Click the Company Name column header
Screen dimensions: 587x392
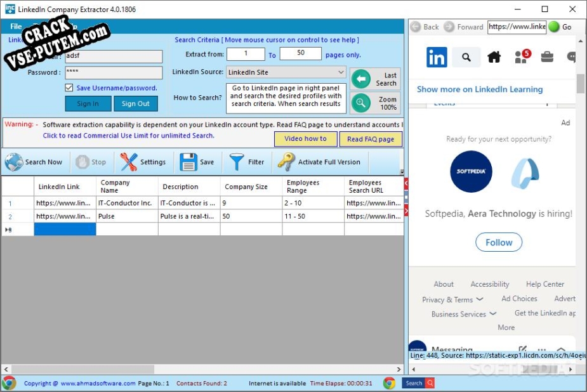tap(128, 186)
